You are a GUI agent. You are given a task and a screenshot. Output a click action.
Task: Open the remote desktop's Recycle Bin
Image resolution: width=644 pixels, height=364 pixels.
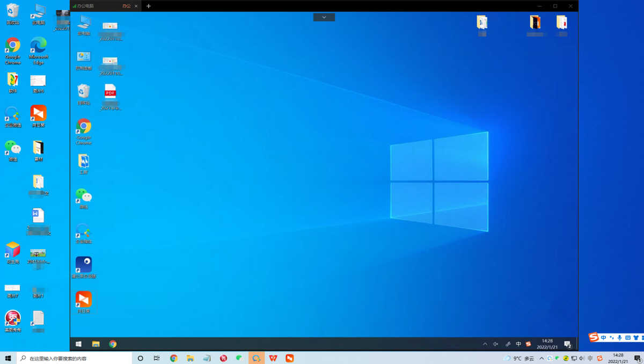pyautogui.click(x=84, y=91)
